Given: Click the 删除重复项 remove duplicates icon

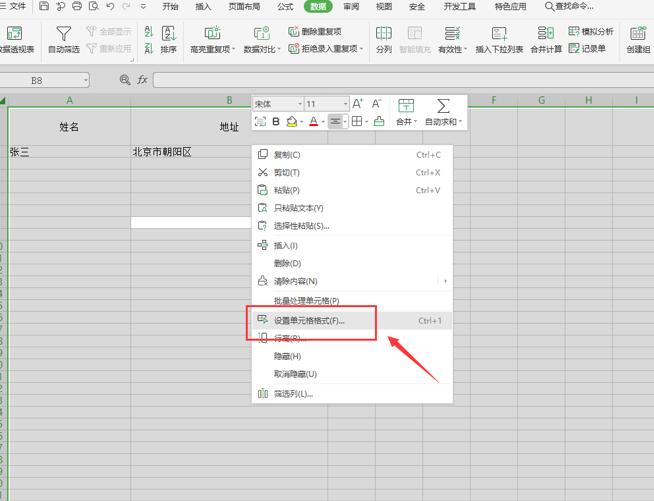Looking at the screenshot, I should [294, 31].
